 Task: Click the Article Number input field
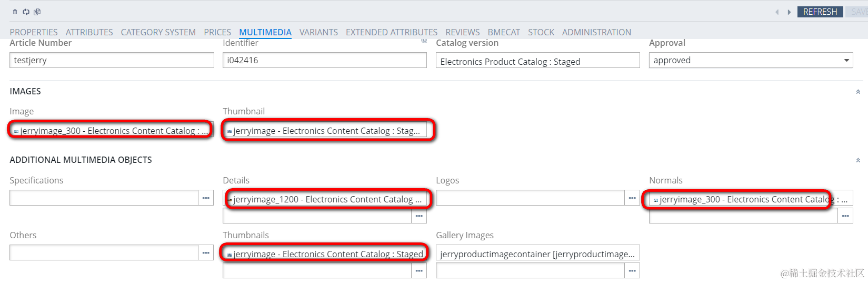[112, 61]
